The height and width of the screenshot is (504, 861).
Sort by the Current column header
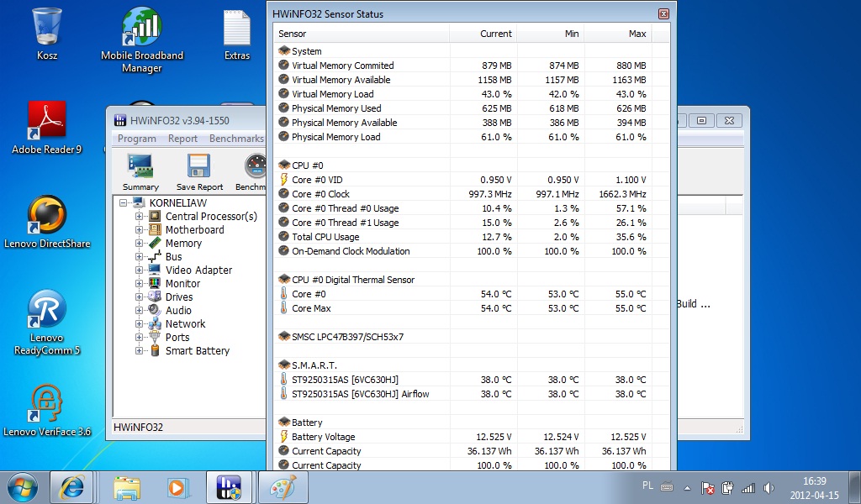pos(483,34)
